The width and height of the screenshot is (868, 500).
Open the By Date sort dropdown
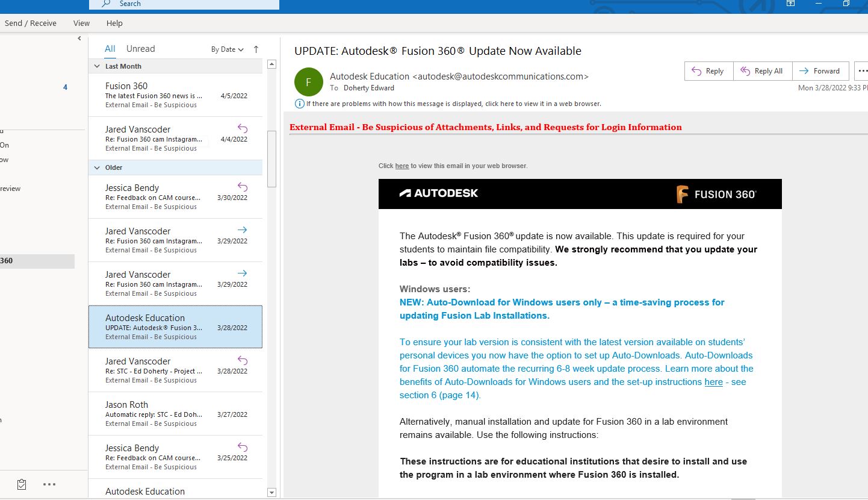[227, 49]
